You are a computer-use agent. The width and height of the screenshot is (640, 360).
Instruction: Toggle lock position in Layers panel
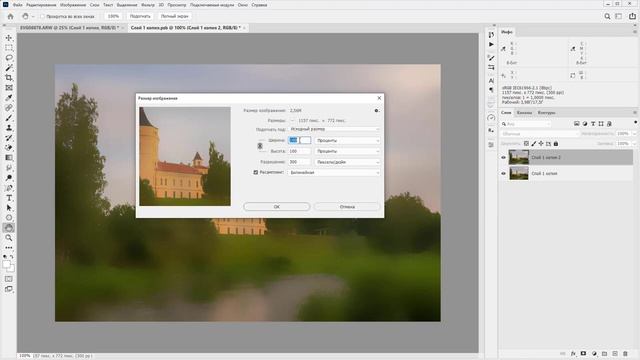tap(541, 144)
